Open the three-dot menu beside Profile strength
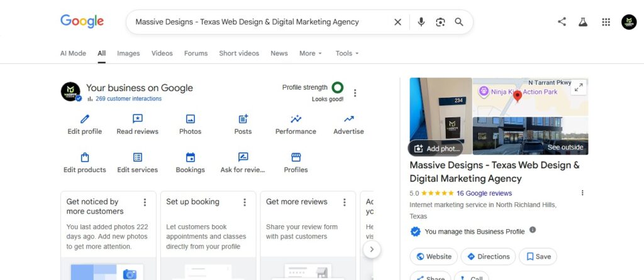The width and height of the screenshot is (644, 280). coord(355,93)
